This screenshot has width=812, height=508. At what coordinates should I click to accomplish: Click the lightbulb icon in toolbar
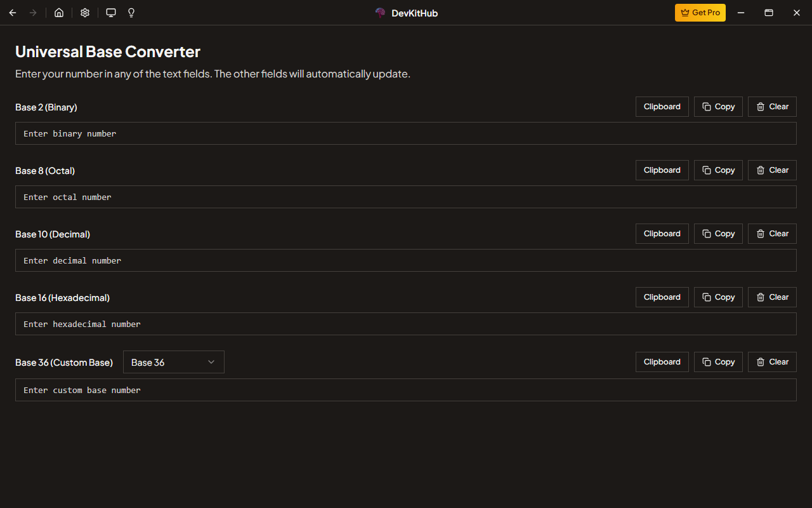click(x=131, y=13)
